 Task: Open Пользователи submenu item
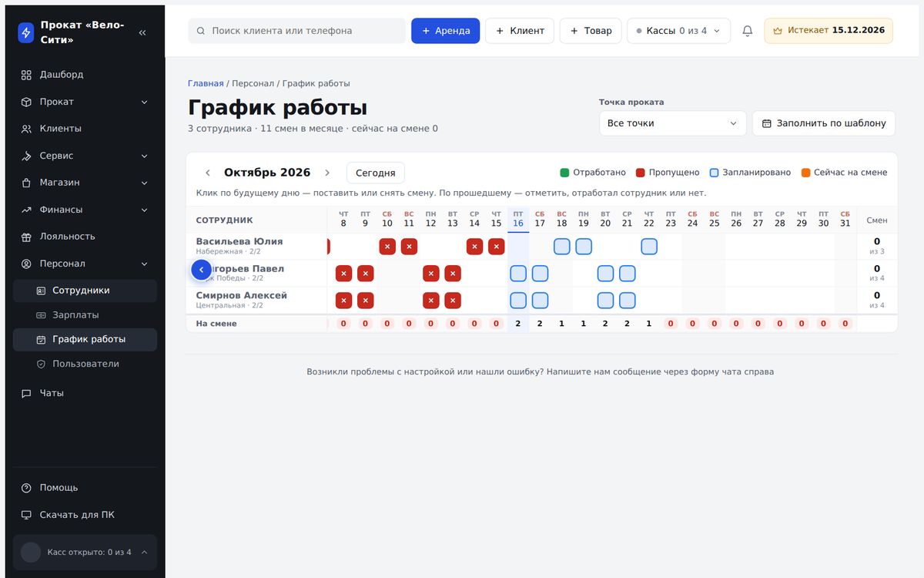pyautogui.click(x=85, y=364)
